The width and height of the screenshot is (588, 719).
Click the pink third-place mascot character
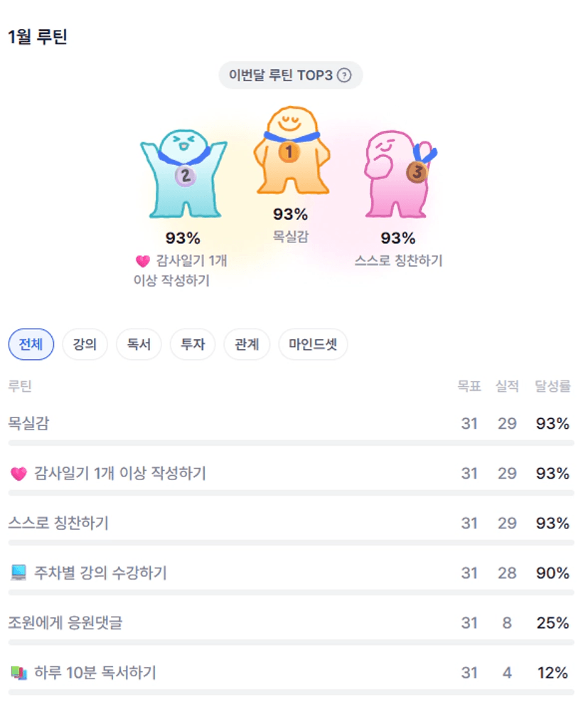pyautogui.click(x=397, y=174)
